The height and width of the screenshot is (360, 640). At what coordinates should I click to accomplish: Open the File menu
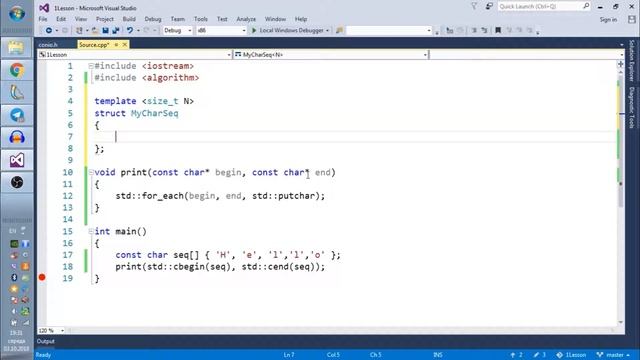43,19
